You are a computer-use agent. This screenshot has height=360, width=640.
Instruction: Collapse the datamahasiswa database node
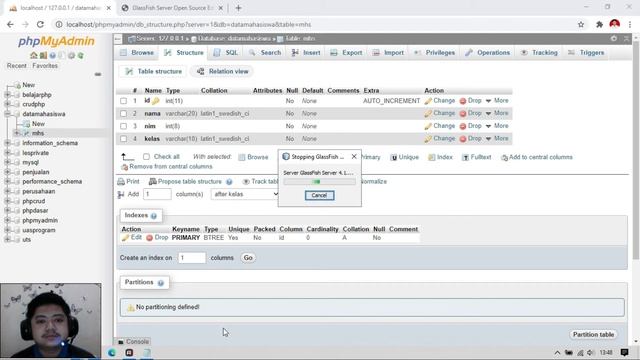pyautogui.click(x=7, y=114)
